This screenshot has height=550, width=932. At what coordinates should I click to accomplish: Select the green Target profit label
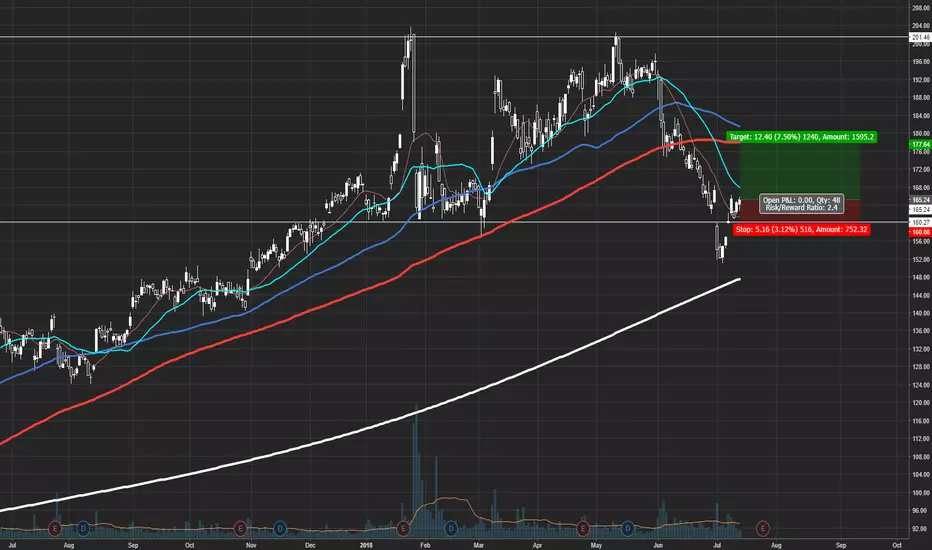[801, 137]
